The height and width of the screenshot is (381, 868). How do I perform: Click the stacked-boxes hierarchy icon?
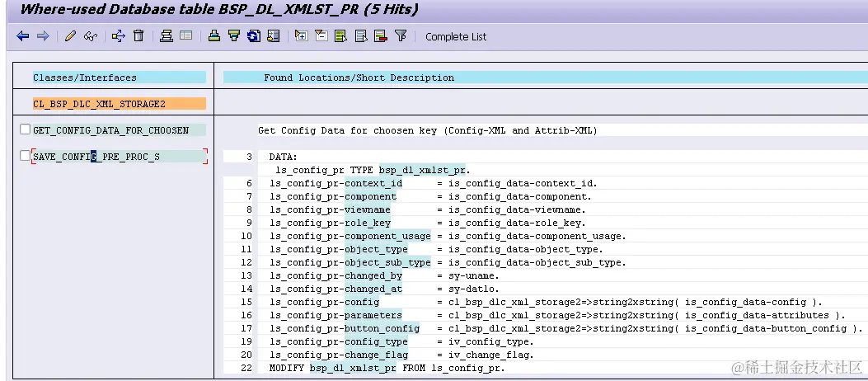click(166, 36)
